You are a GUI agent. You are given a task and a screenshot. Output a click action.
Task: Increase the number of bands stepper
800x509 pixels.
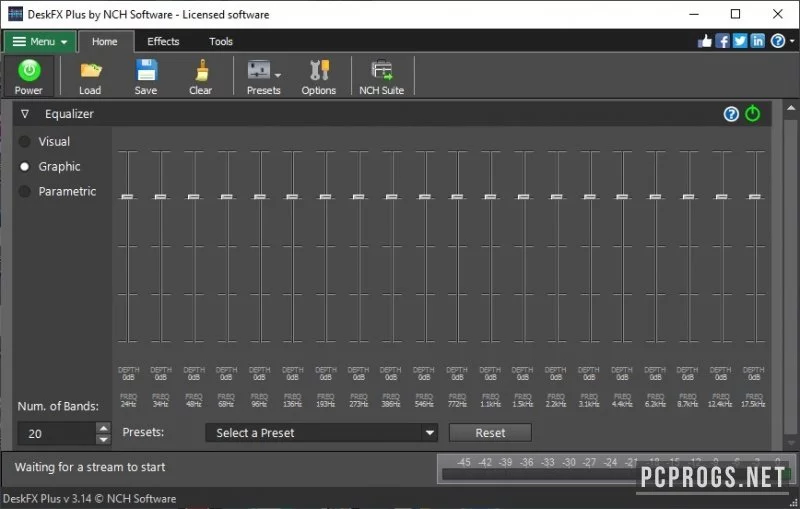pos(104,428)
